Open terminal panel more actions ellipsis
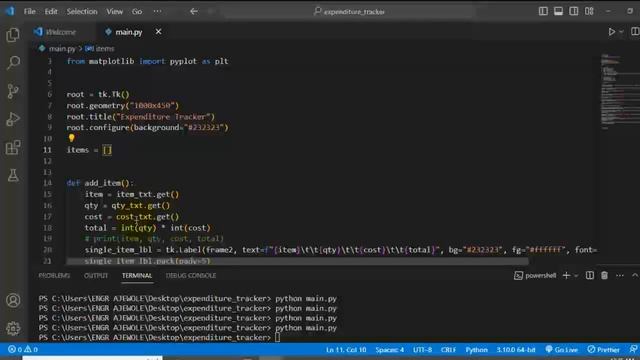This screenshot has width=640, height=360. (620, 276)
